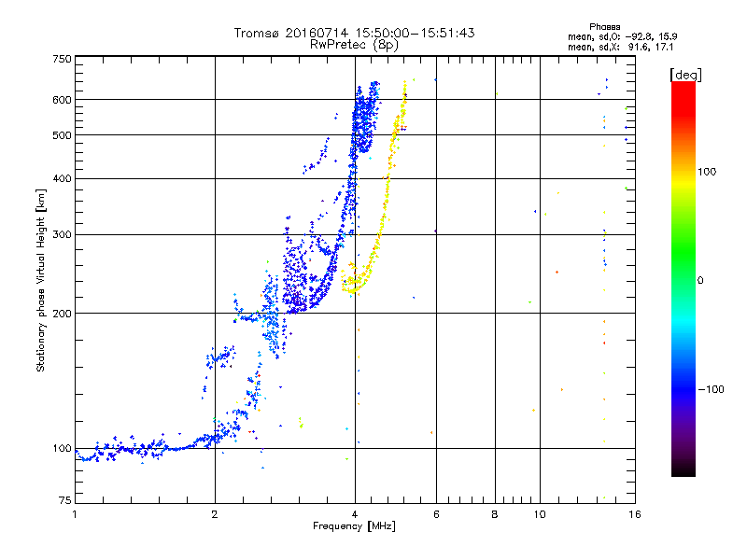747x560 pixels.
Task: Click the "Phases" header text
Action: pyautogui.click(x=604, y=27)
